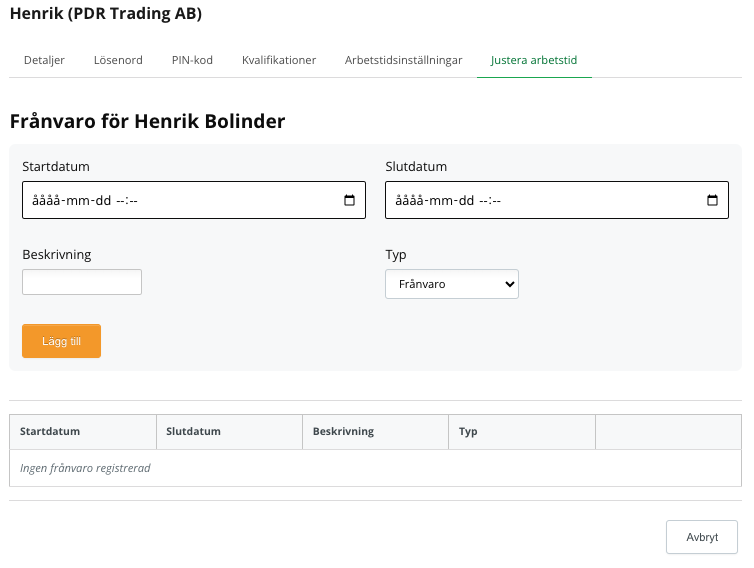
Task: Open the Startdatum calendar picker icon
Action: (349, 200)
